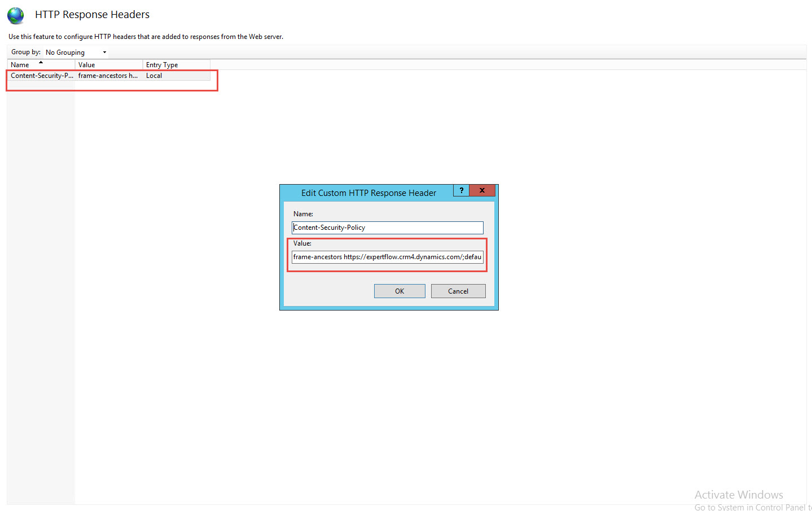The image size is (812, 511).
Task: Close the edit header dialog
Action: point(482,190)
